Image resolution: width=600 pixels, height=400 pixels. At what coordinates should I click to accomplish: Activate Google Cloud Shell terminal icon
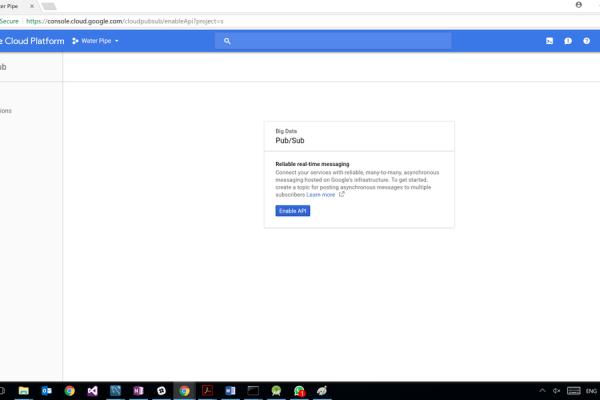(549, 41)
